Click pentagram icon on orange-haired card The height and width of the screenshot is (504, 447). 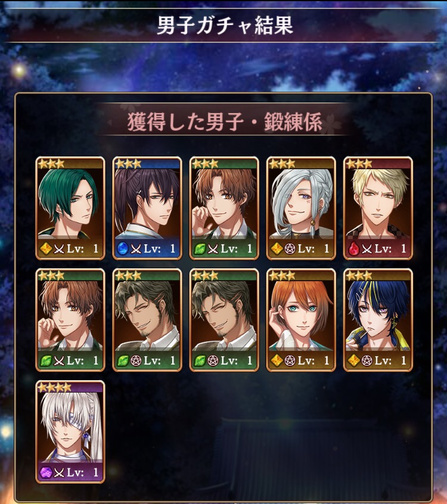(290, 360)
